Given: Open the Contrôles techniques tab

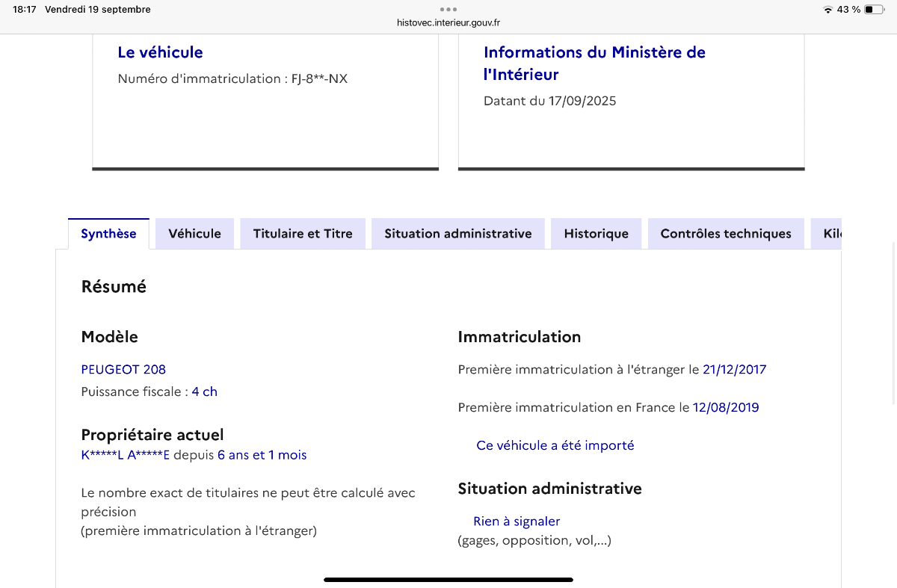Looking at the screenshot, I should (x=726, y=234).
